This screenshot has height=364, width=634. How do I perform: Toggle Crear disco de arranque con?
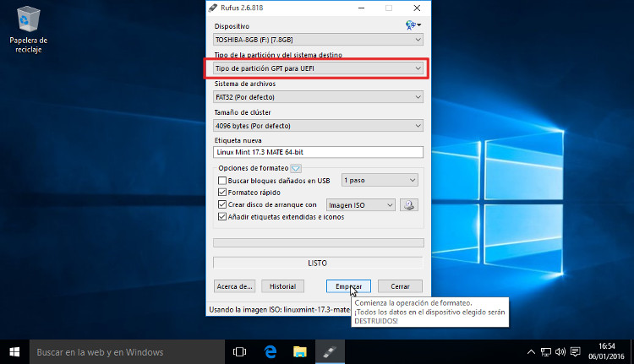tap(222, 204)
